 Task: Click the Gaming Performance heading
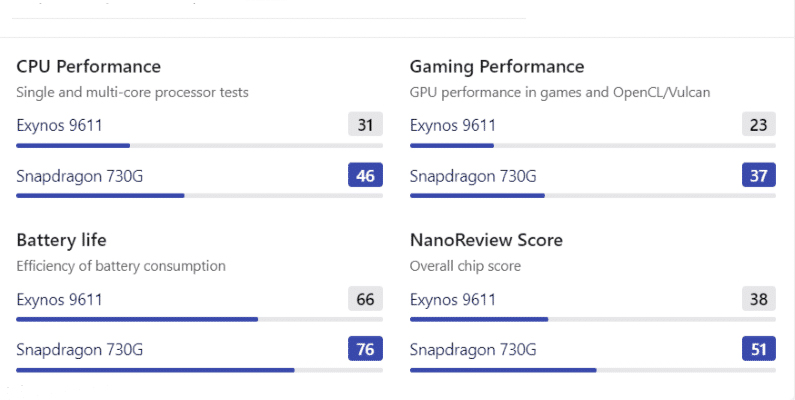pos(497,67)
